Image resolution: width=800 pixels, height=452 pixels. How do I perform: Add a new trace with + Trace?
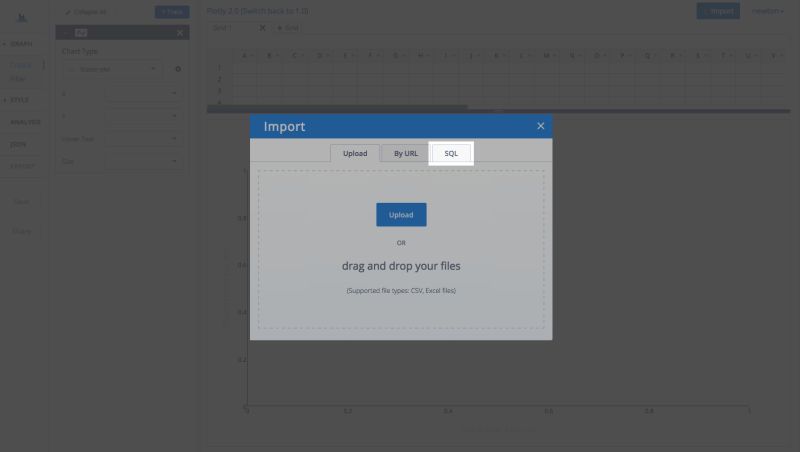pos(172,12)
